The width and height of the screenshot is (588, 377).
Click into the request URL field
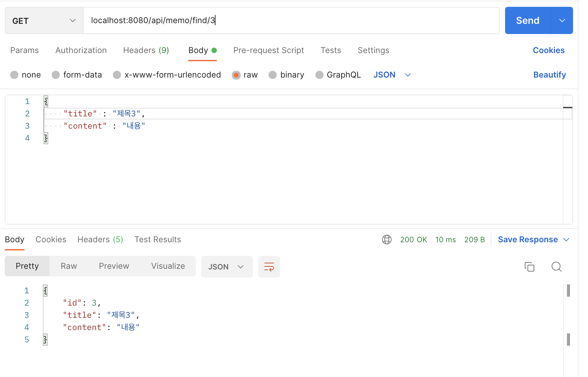291,21
